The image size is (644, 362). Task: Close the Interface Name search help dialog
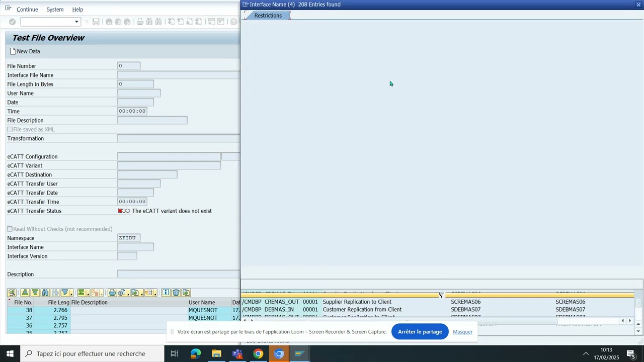(x=638, y=5)
